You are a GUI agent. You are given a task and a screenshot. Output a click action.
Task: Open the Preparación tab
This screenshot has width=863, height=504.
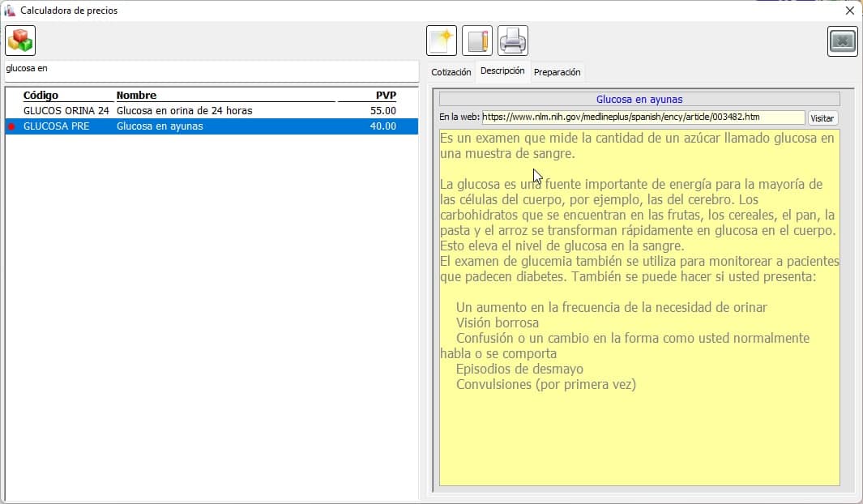(557, 72)
